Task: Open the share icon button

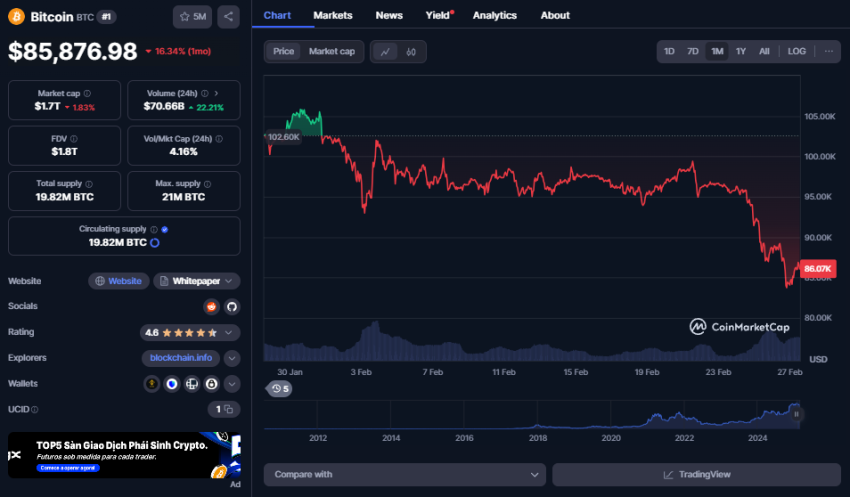Action: [x=228, y=17]
